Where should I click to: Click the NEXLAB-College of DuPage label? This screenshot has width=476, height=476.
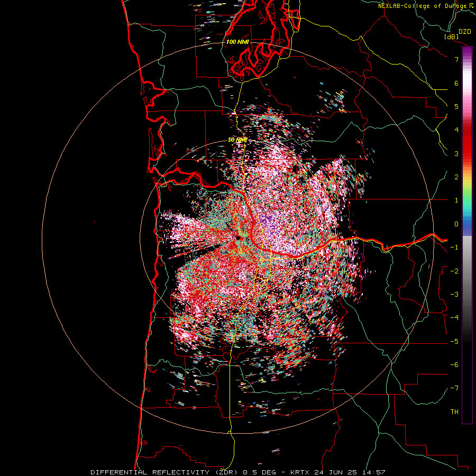(422, 6)
